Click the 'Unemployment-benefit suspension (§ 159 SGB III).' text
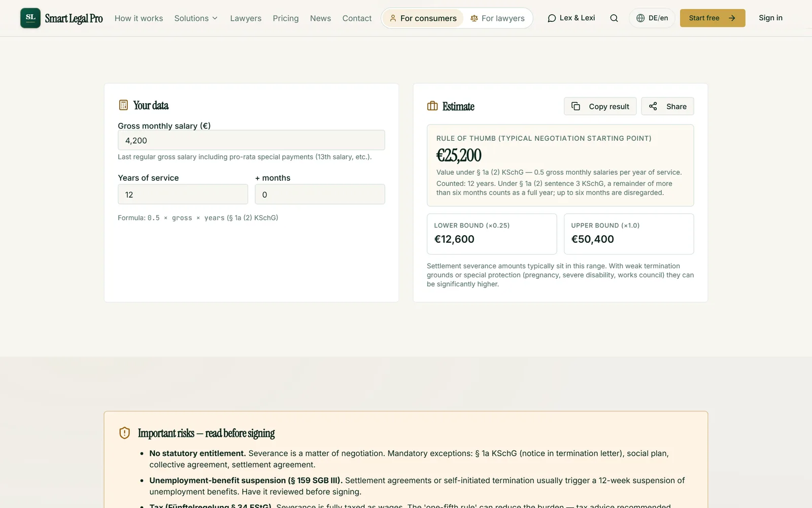The width and height of the screenshot is (812, 508). [x=246, y=481]
